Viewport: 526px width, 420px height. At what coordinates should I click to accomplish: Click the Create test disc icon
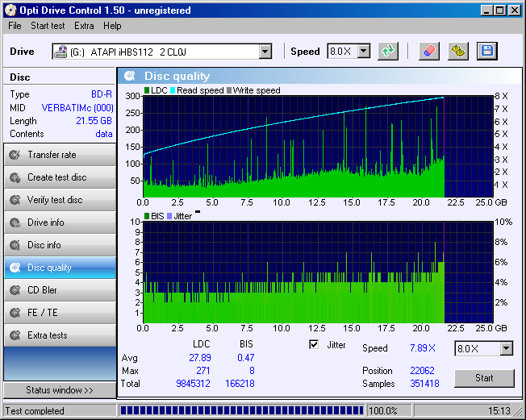click(15, 177)
